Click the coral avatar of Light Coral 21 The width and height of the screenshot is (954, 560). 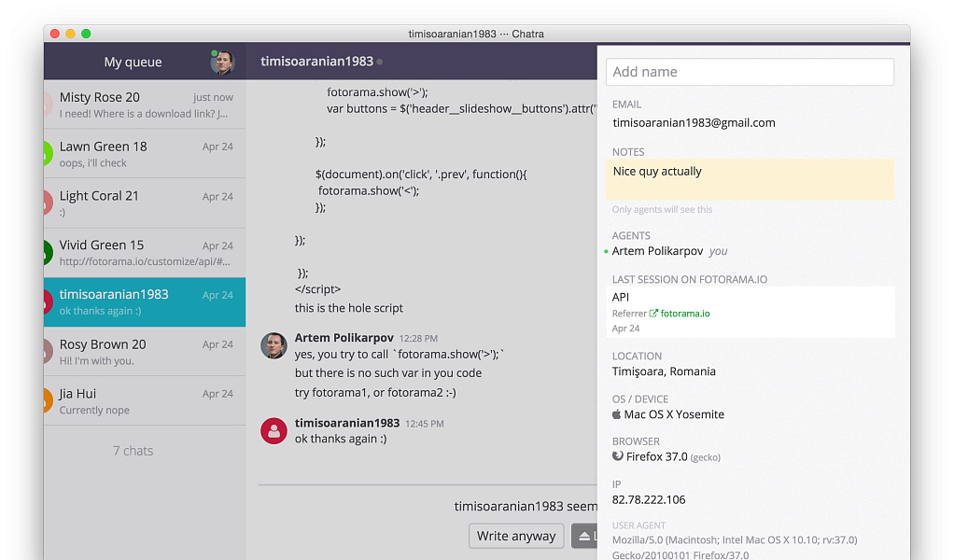click(49, 203)
